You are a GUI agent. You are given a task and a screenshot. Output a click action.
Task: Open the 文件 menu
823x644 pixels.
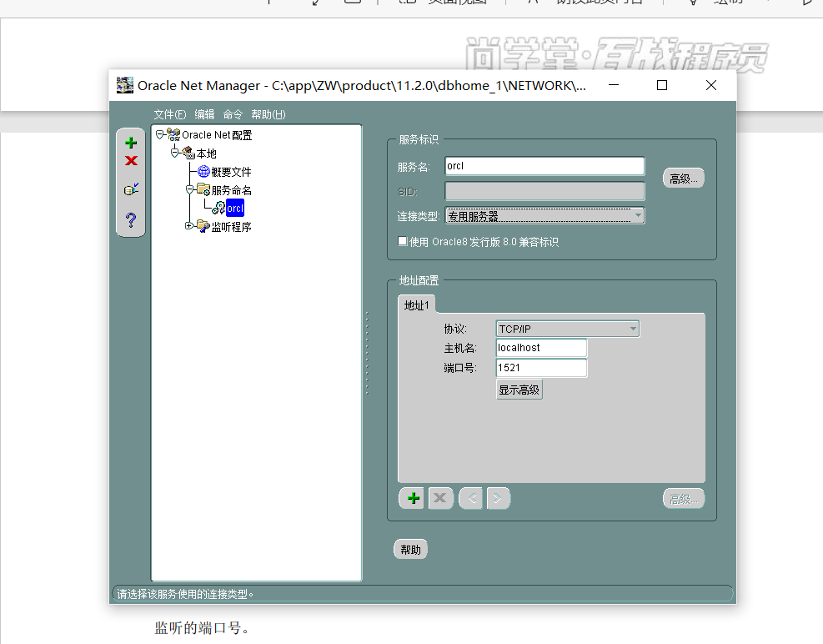coord(169,114)
